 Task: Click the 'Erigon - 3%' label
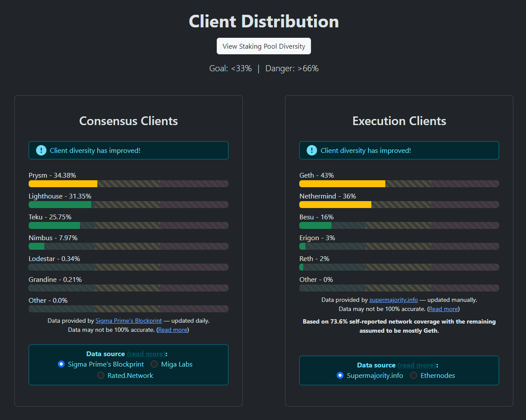click(317, 238)
